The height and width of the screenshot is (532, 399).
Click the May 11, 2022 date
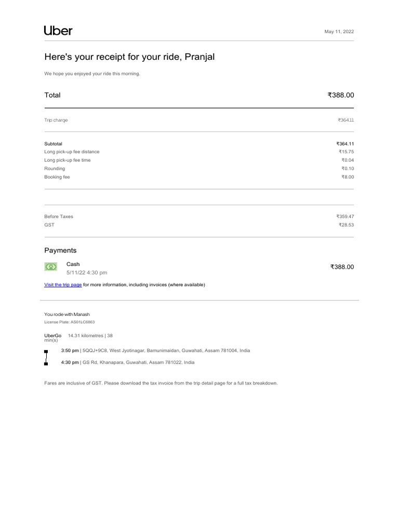tap(339, 32)
